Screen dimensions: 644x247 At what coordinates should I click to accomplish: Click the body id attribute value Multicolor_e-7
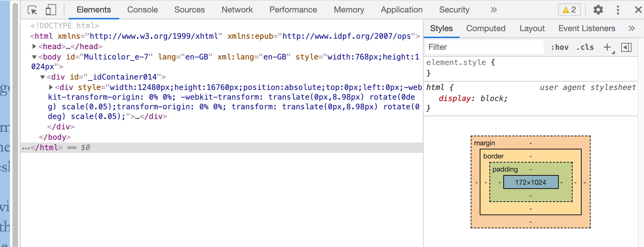(116, 57)
